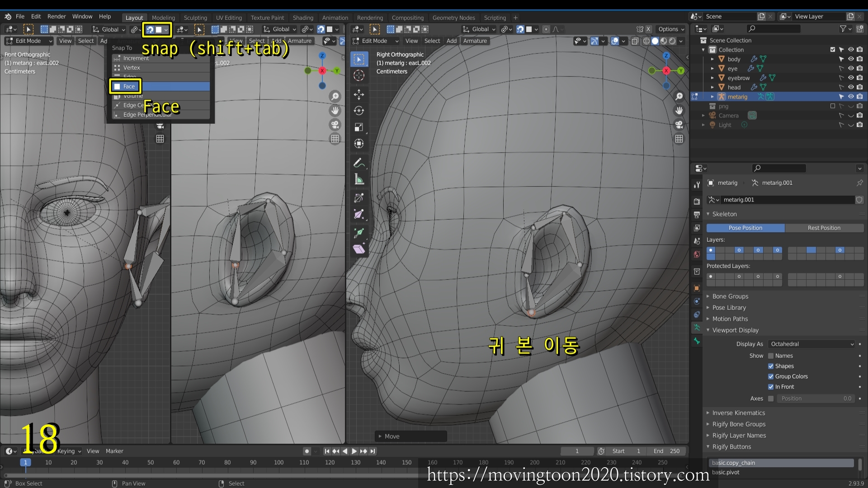Open Global orientation dropdown in right viewport
Screen dimensions: 868x488
(479, 29)
